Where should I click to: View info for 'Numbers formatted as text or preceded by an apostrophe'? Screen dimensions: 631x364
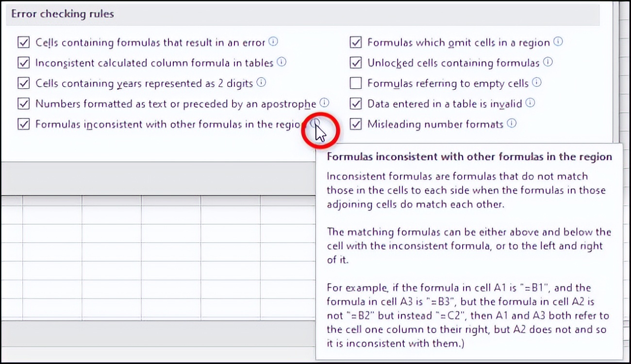point(323,103)
